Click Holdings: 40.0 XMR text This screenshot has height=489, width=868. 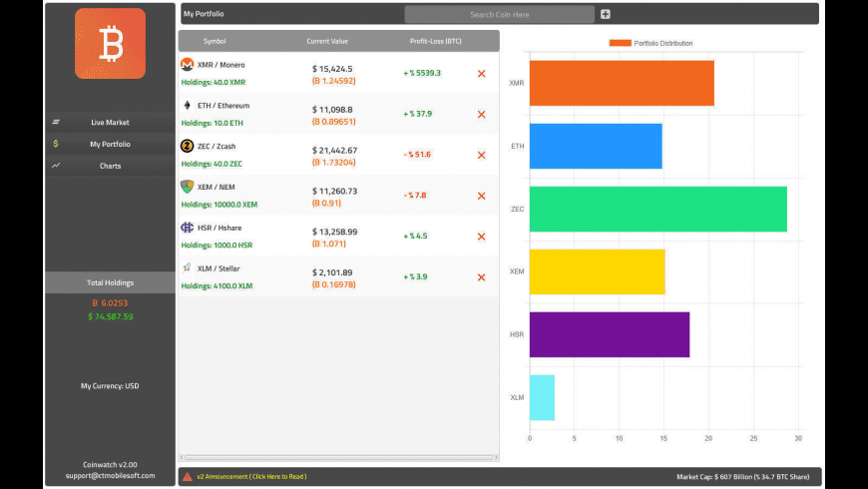coord(214,82)
